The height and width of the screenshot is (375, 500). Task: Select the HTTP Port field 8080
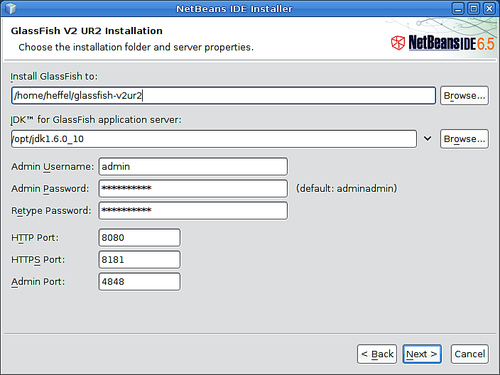[139, 237]
